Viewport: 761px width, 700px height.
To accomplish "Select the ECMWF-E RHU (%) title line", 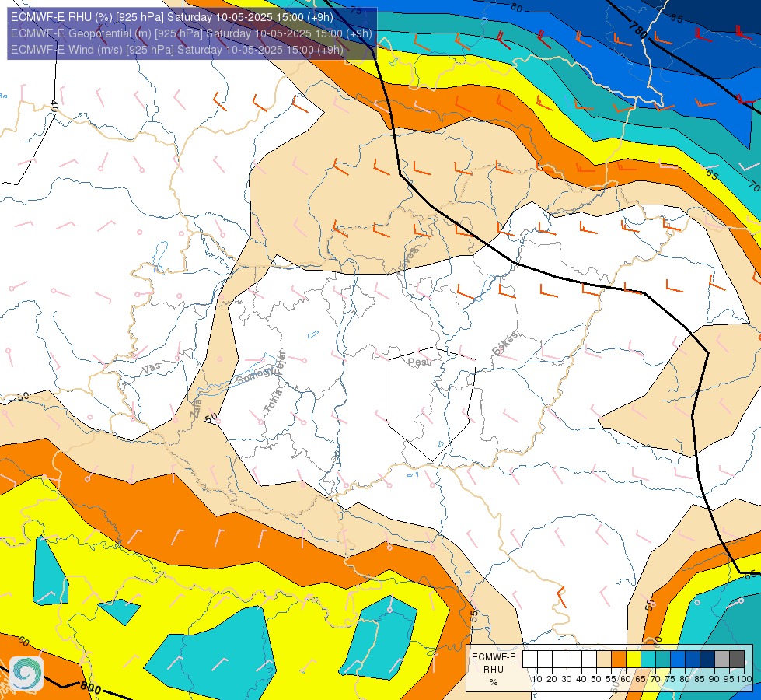I will pyautogui.click(x=172, y=17).
